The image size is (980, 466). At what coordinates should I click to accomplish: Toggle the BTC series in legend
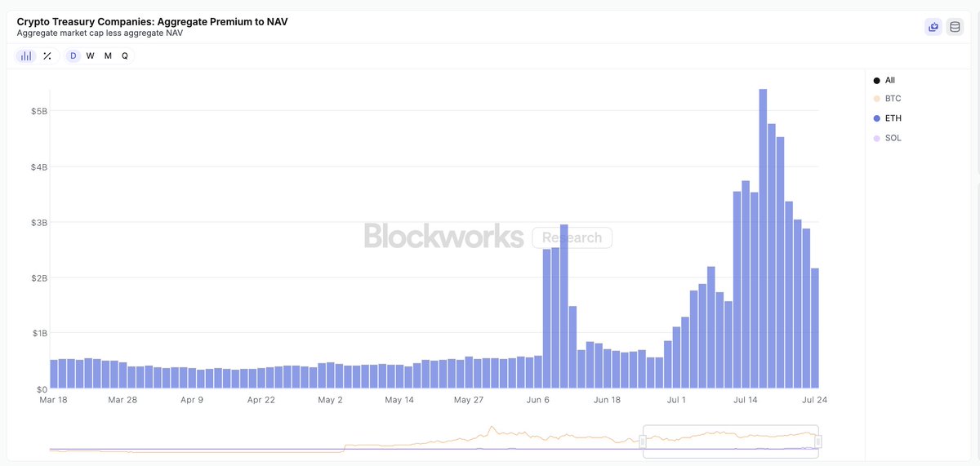coord(887,99)
